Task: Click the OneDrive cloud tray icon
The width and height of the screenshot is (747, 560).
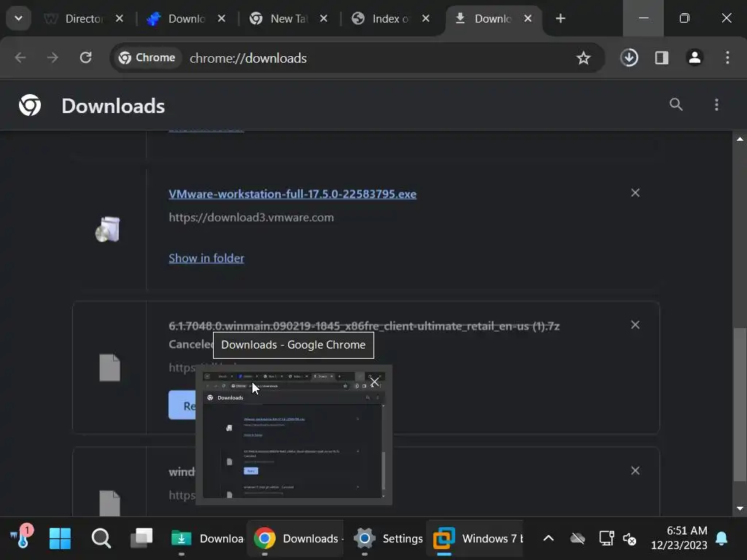Action: coord(578,539)
